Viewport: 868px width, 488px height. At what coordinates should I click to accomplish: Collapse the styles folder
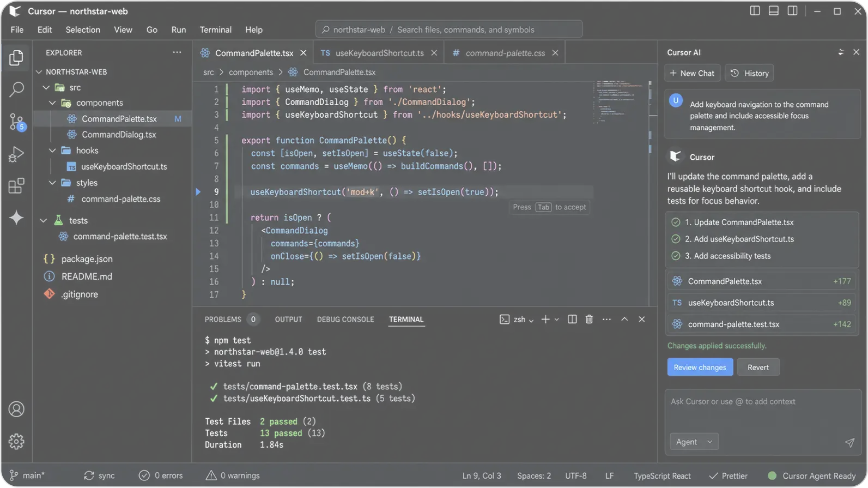tap(52, 183)
